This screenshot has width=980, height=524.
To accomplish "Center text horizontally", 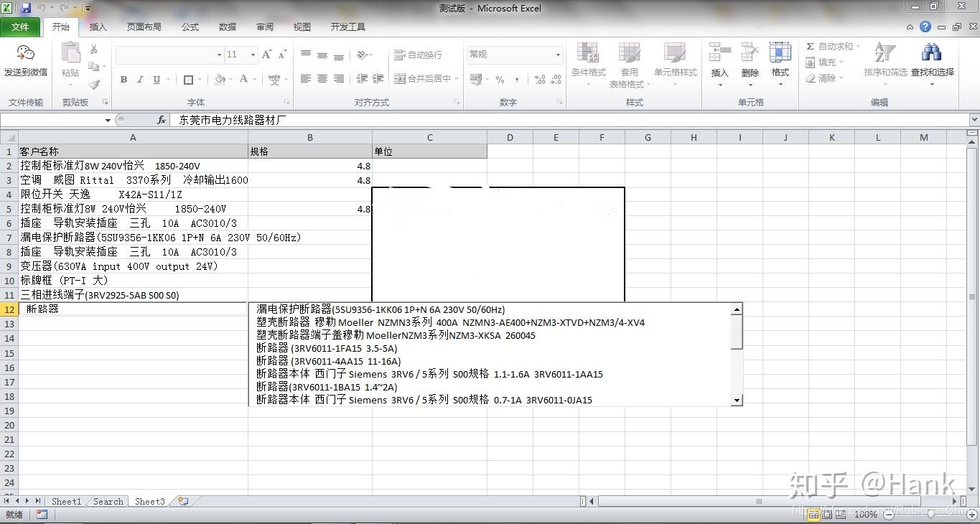I will [322, 79].
